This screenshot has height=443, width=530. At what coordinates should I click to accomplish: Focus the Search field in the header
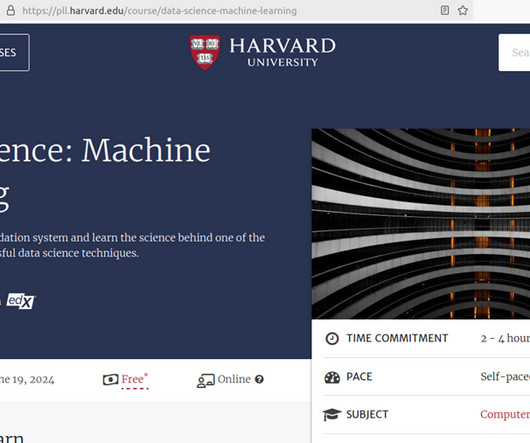click(514, 52)
